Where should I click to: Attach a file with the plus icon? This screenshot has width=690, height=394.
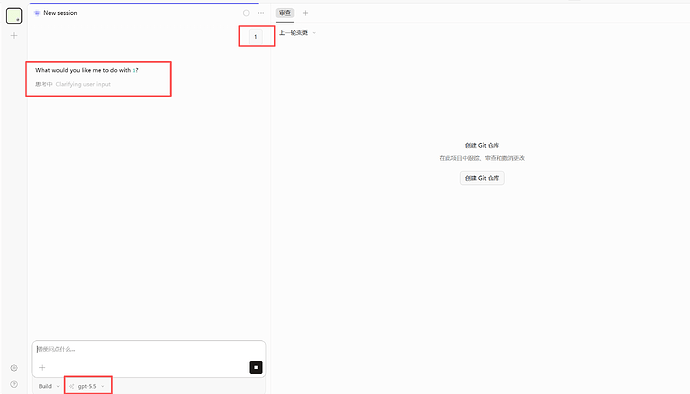(x=42, y=367)
